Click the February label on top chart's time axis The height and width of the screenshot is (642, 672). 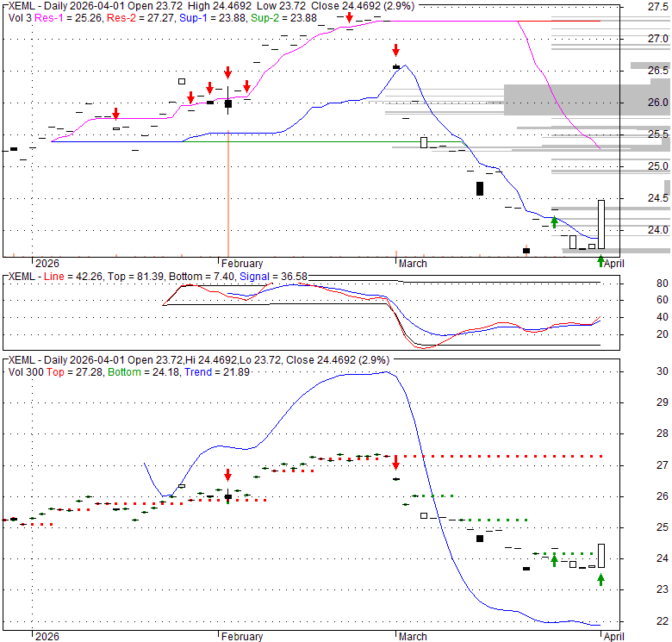tap(241, 264)
